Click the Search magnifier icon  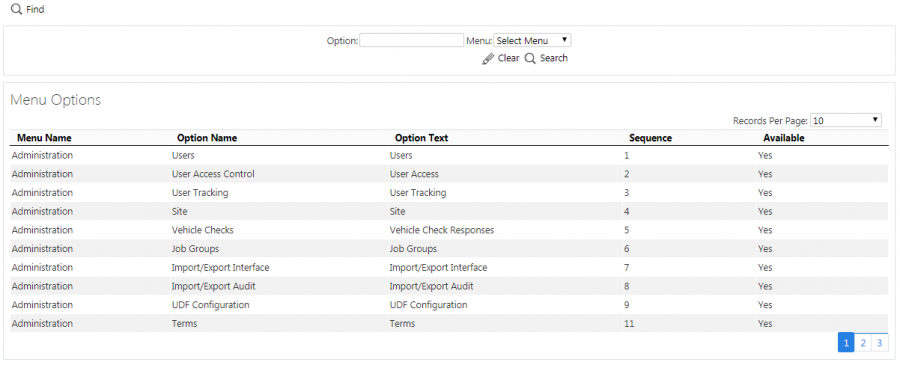[530, 59]
